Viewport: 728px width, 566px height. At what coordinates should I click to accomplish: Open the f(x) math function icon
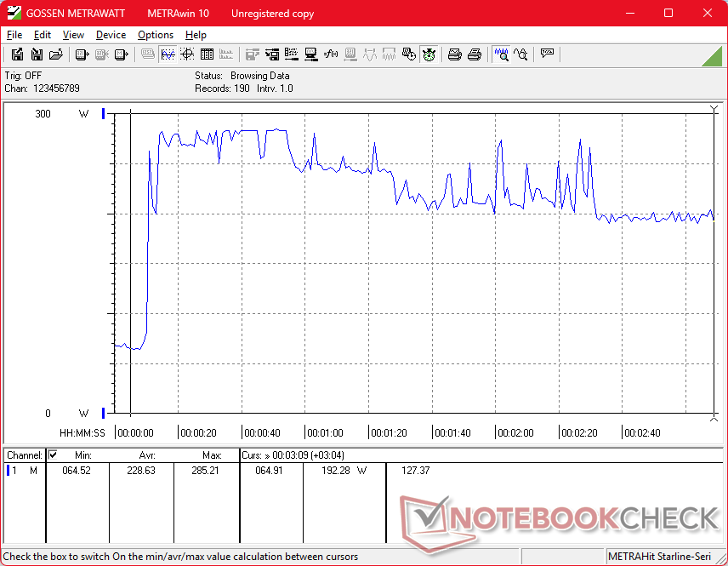(x=331, y=54)
